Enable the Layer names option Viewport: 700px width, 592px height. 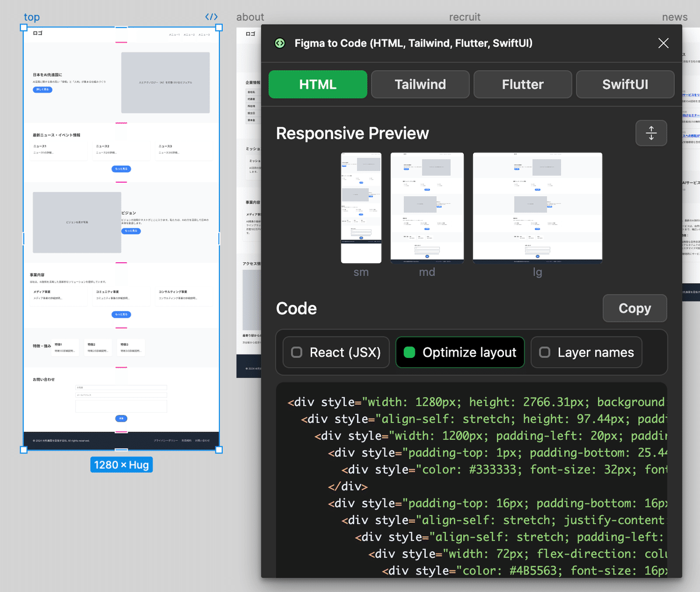(x=586, y=352)
